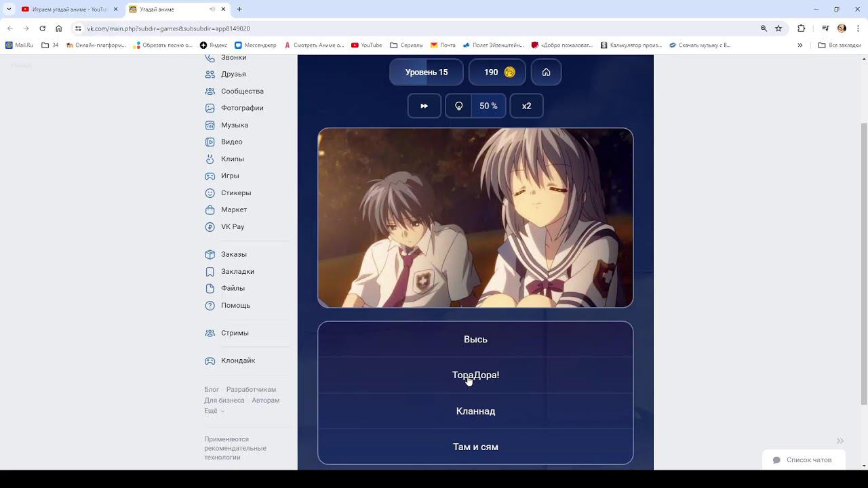
Task: Click the Уровень 15 progress bar
Action: coord(427,73)
